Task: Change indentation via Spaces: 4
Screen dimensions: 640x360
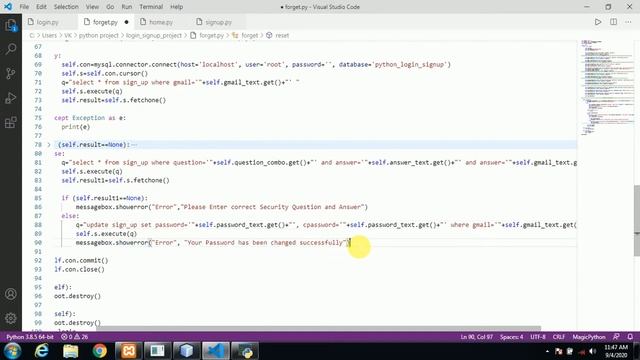Action: click(x=511, y=337)
